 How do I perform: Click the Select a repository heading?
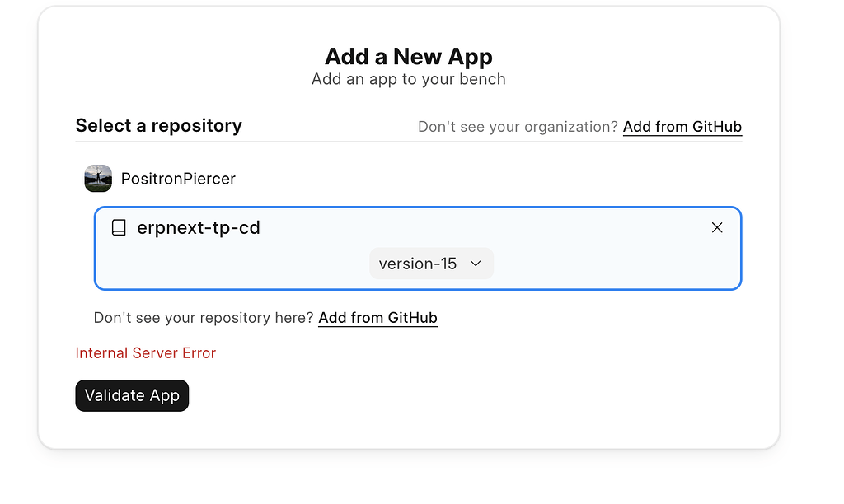tap(159, 125)
